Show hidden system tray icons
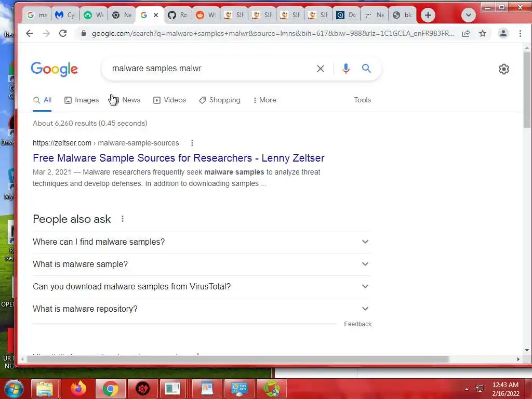 [467, 389]
